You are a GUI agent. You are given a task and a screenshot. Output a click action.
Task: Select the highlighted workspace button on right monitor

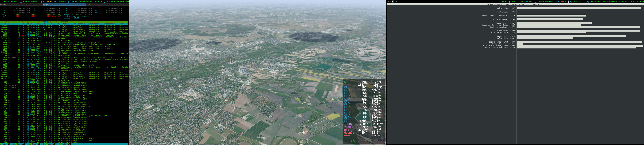[x=393, y=1]
